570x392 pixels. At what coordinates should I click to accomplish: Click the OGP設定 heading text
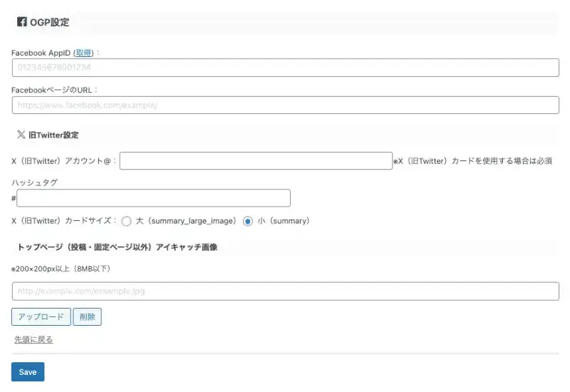49,22
